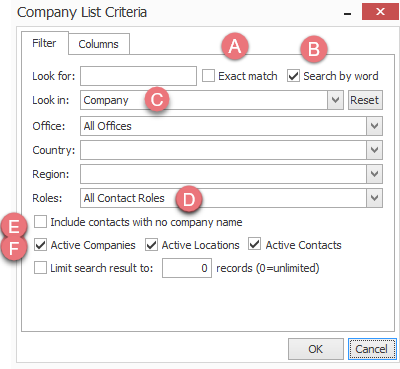Open the Look in dropdown arrow
This screenshot has height=369, width=400.
coord(335,100)
